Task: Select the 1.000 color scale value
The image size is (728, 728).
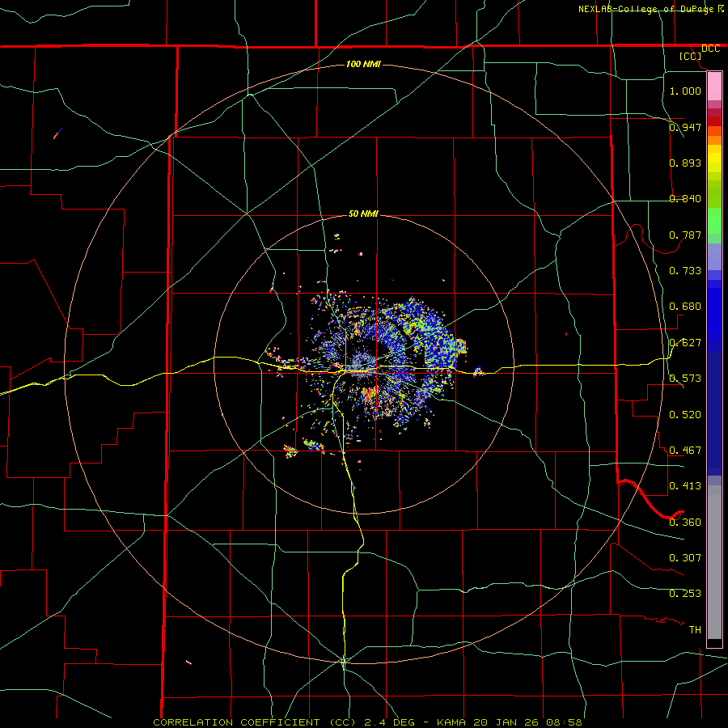Action: coord(685,91)
